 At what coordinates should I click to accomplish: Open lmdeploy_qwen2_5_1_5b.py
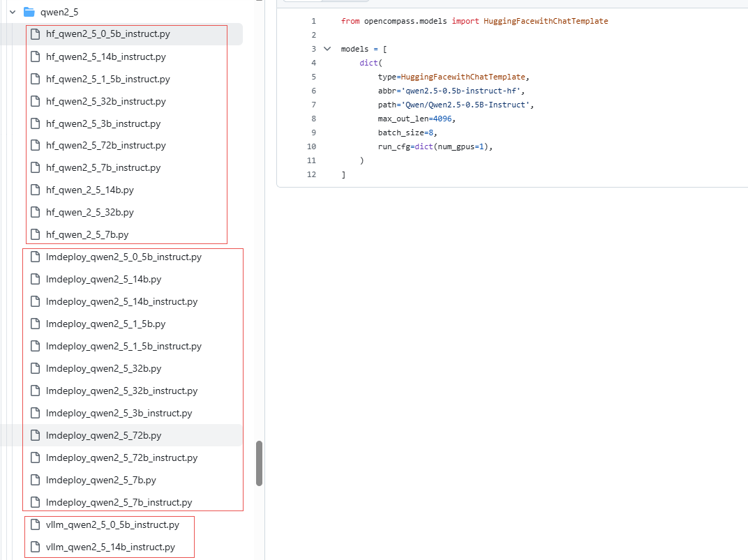[x=105, y=324]
